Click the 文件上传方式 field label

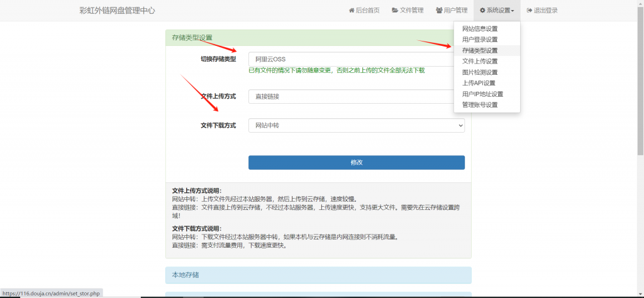pos(218,96)
